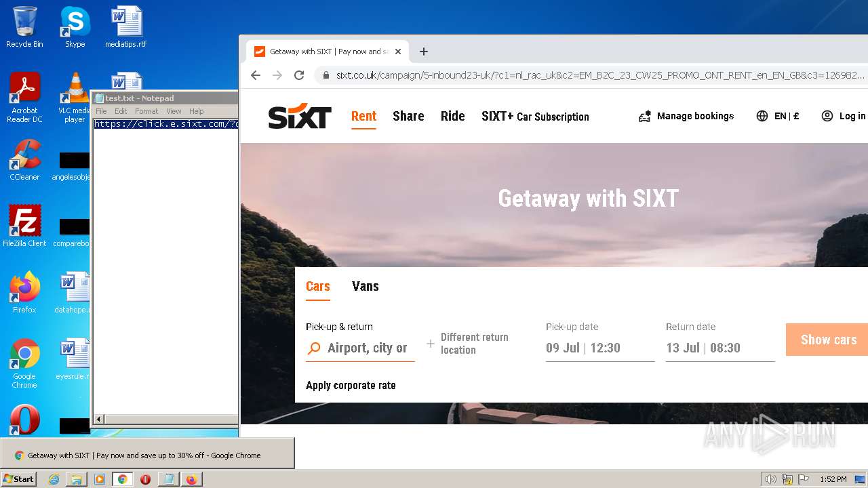Image resolution: width=868 pixels, height=488 pixels.
Task: Add a different return location
Action: click(x=468, y=344)
